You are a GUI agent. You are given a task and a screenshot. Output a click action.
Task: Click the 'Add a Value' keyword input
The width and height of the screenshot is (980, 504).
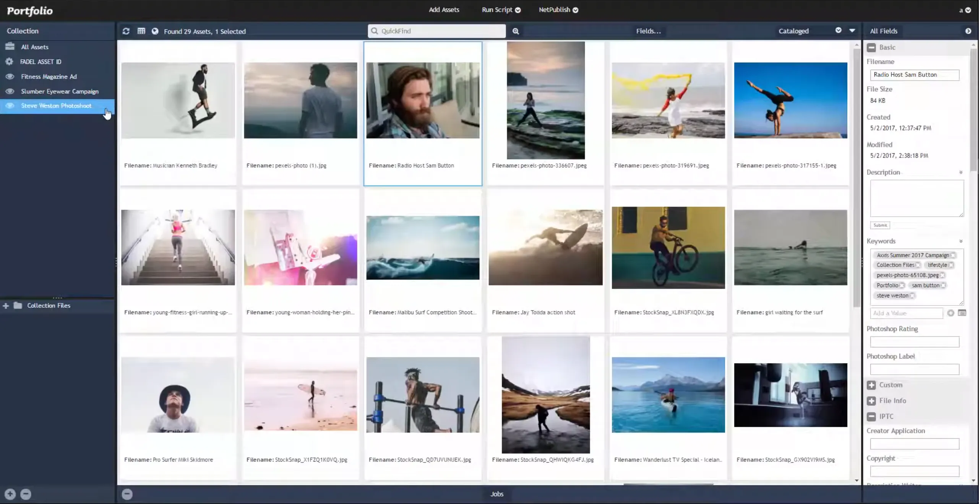(907, 313)
